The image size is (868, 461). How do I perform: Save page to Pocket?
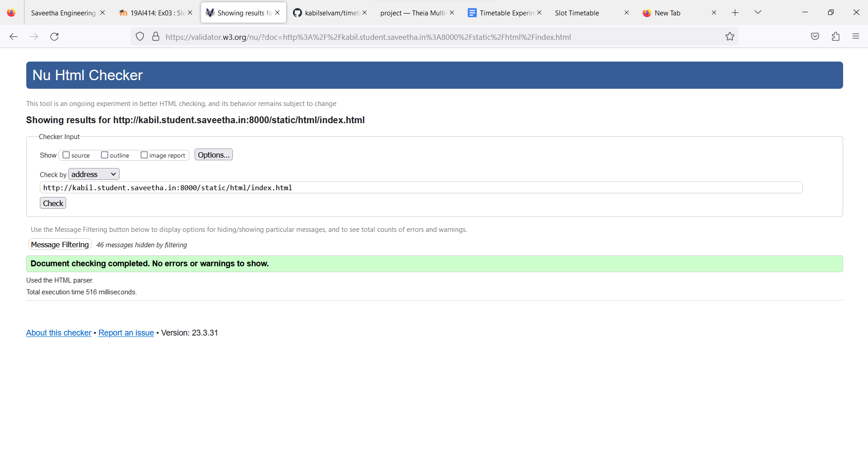[815, 37]
